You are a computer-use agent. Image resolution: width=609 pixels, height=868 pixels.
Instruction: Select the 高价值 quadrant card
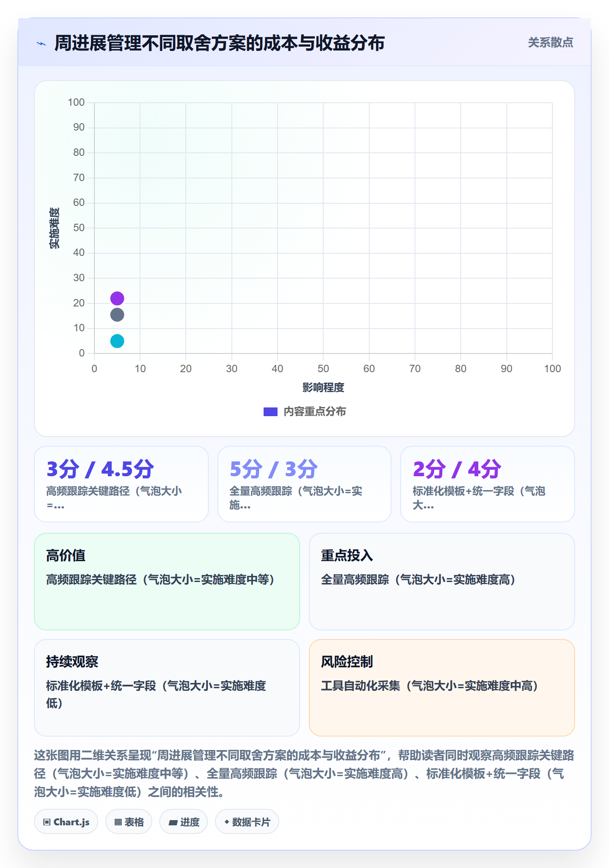[167, 581]
